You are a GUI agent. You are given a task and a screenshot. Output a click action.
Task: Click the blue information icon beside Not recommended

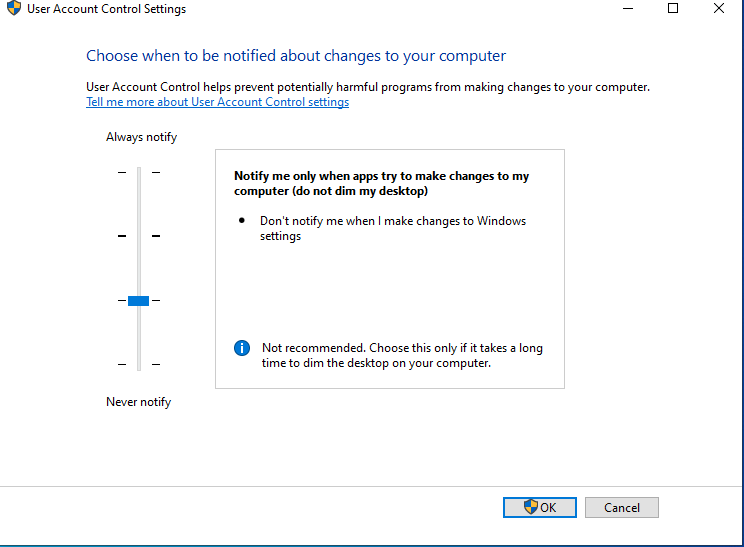click(x=242, y=348)
